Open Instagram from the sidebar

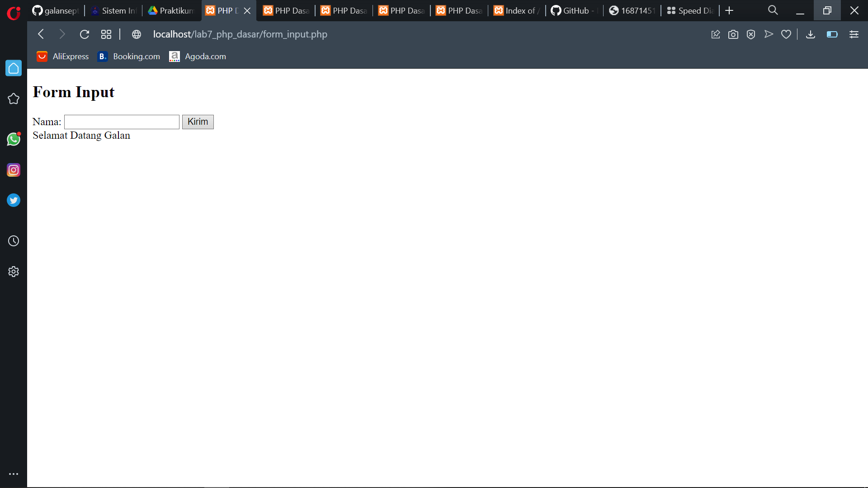click(14, 170)
